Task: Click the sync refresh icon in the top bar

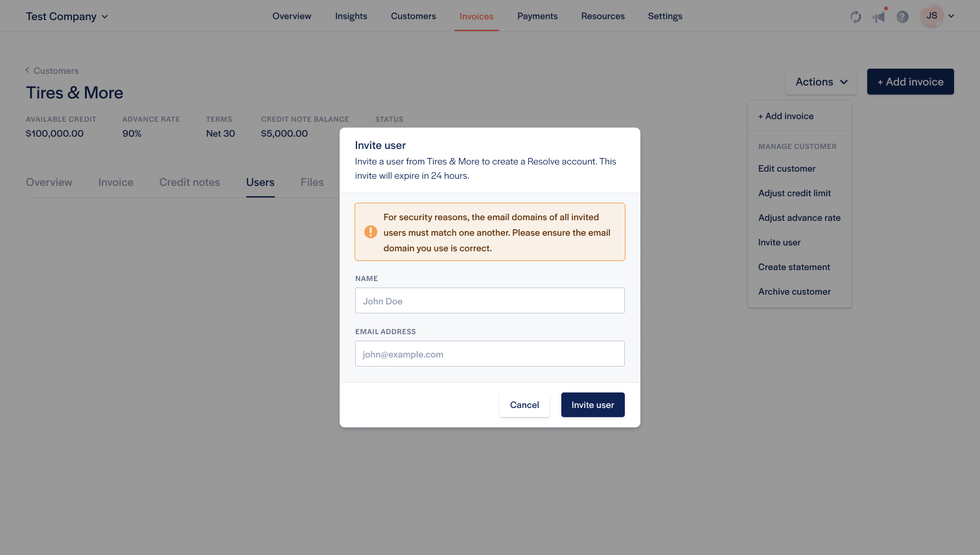Action: [856, 16]
